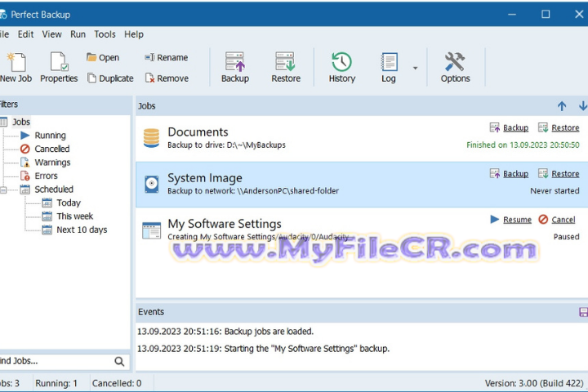The height and width of the screenshot is (392, 588).
Task: Open Options with the tools icon
Action: [x=455, y=67]
